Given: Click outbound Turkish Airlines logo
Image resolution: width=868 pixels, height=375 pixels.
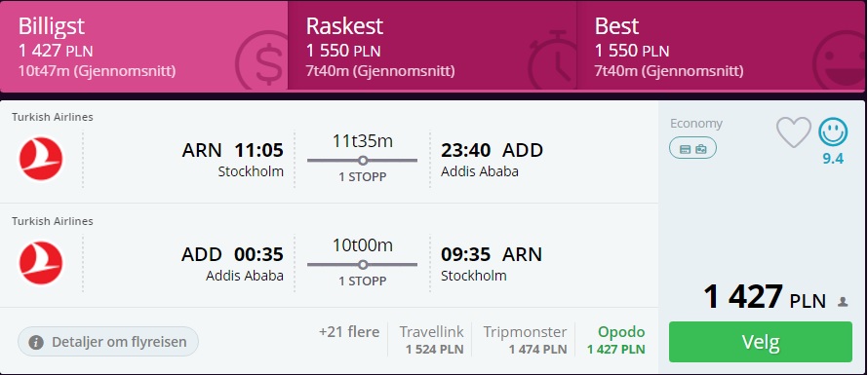Looking at the screenshot, I should (41, 160).
